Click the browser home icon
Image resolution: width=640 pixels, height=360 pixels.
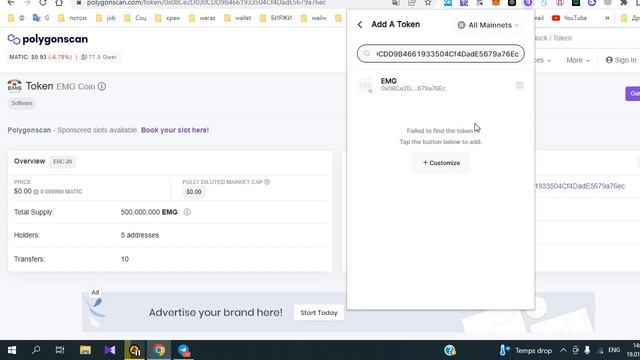click(x=59, y=3)
